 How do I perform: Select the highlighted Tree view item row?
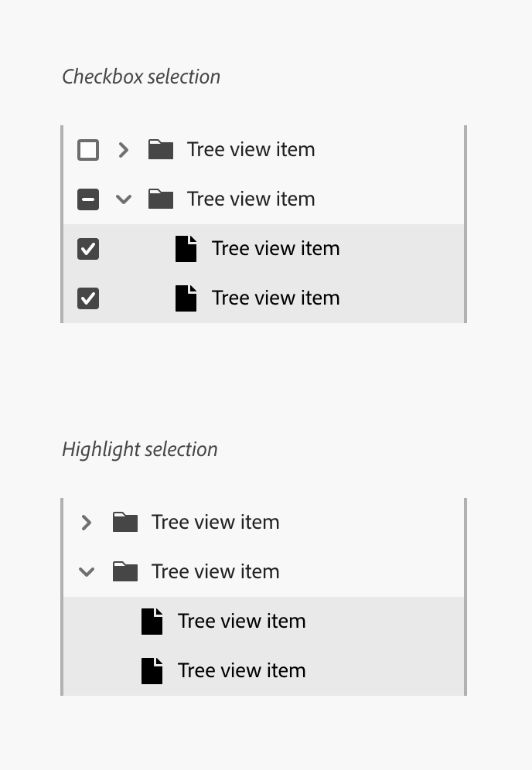[x=242, y=621]
